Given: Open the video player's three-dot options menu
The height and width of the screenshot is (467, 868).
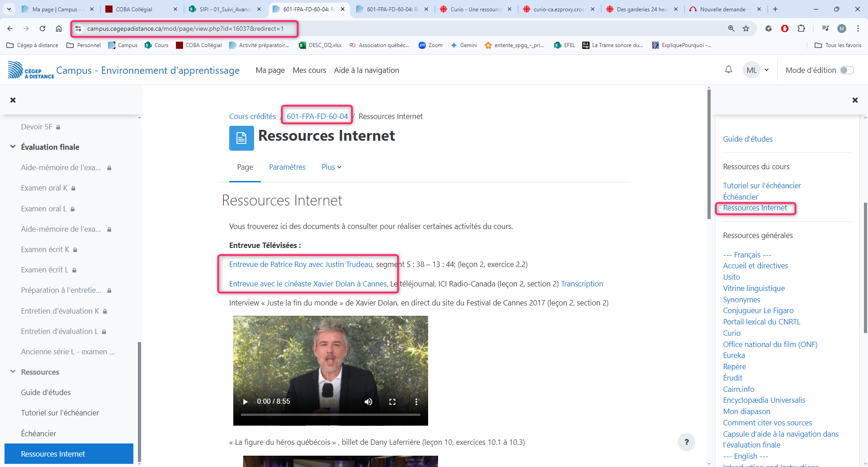Looking at the screenshot, I should point(416,401).
